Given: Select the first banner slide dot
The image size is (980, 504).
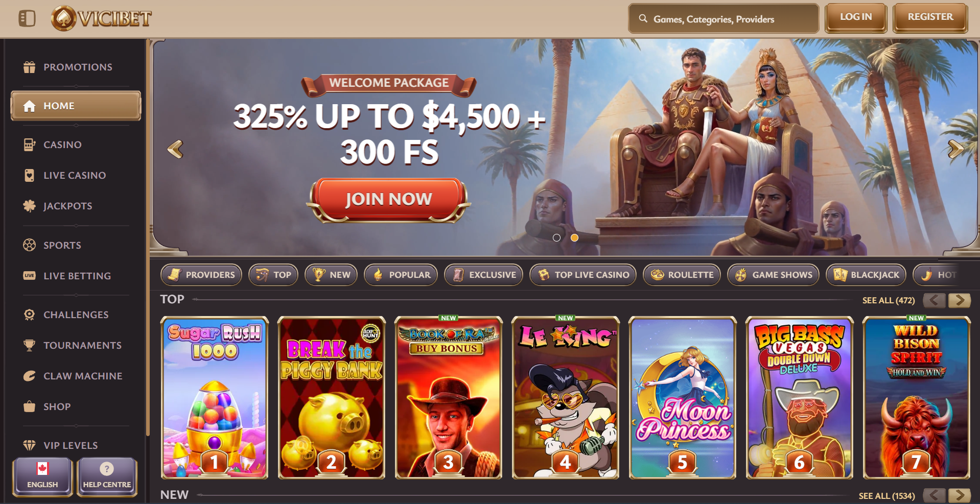Looking at the screenshot, I should [556, 237].
